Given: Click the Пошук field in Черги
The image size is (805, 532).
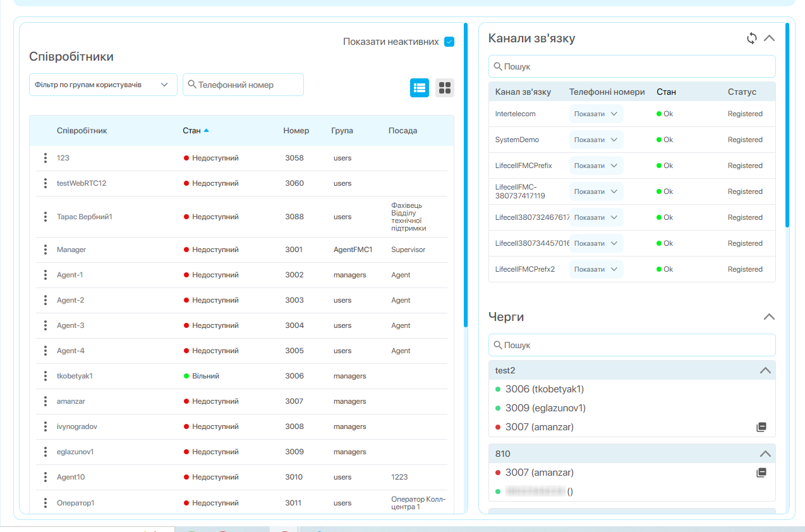Looking at the screenshot, I should point(632,345).
